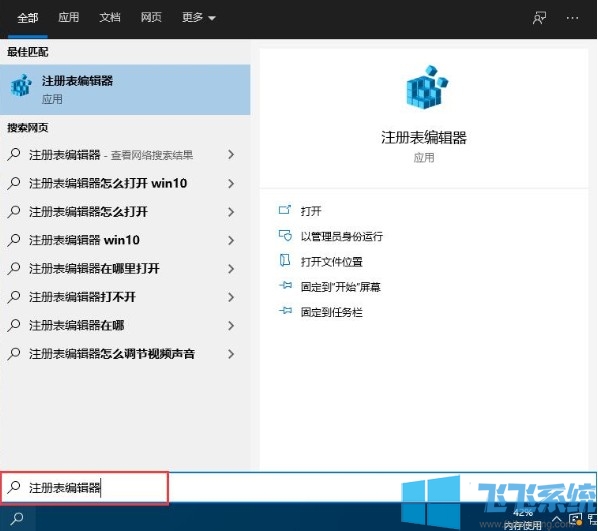Click pin icon beside 固定到任务栏
This screenshot has height=531, width=598.
pos(285,311)
